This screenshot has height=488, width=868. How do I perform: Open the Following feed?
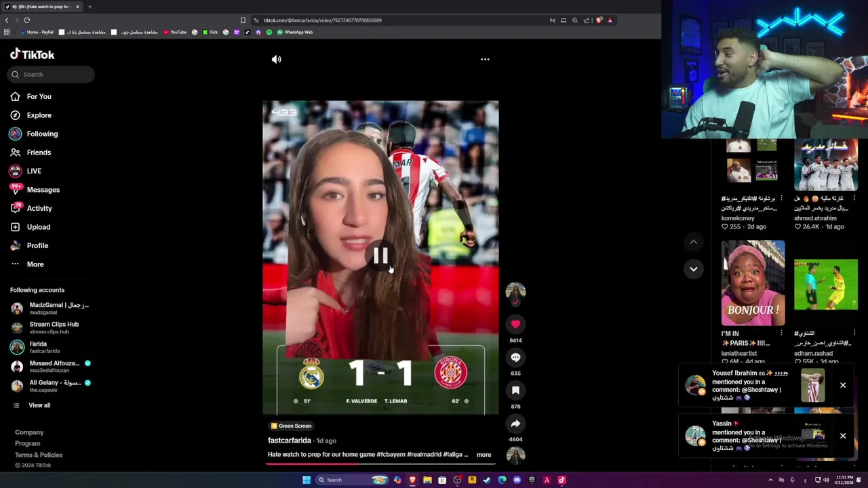[x=35, y=134]
